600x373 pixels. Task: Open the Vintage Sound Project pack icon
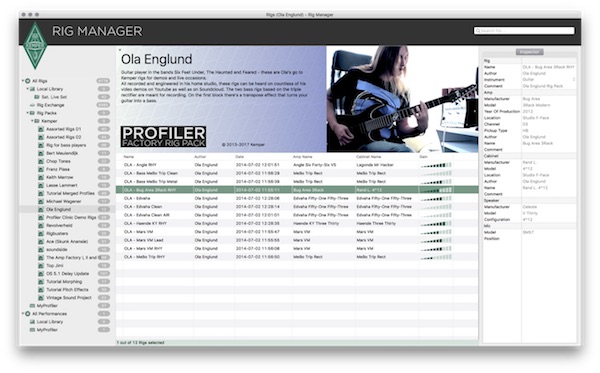coord(41,298)
